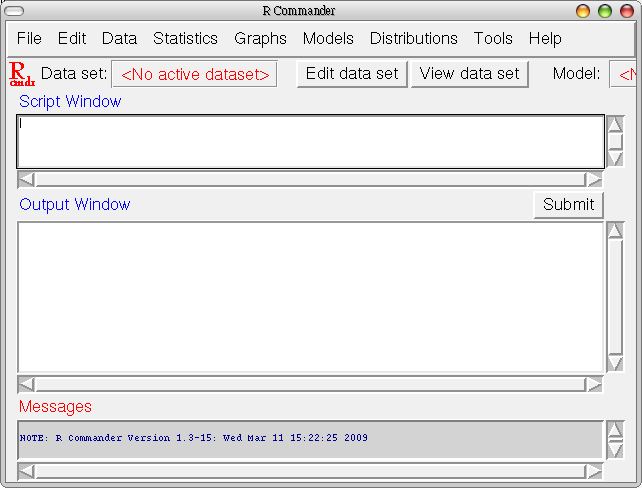The height and width of the screenshot is (488, 642).
Task: Open the File menu
Action: tap(30, 39)
